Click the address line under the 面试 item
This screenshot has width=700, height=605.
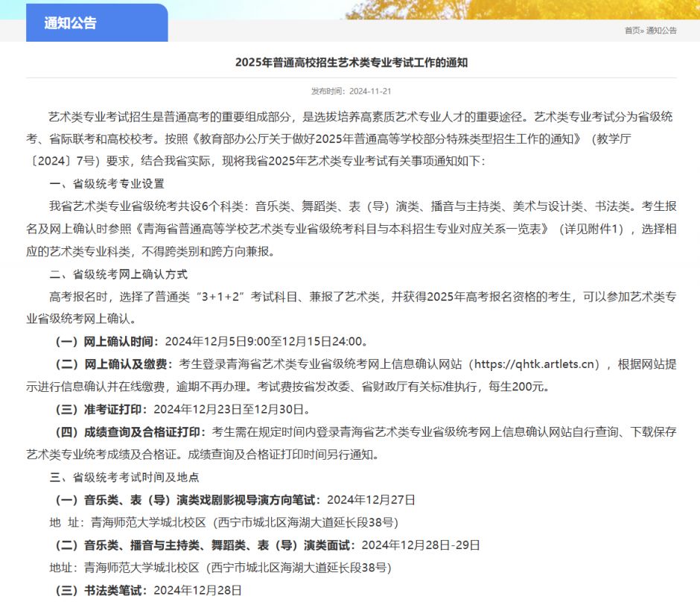pos(220,568)
